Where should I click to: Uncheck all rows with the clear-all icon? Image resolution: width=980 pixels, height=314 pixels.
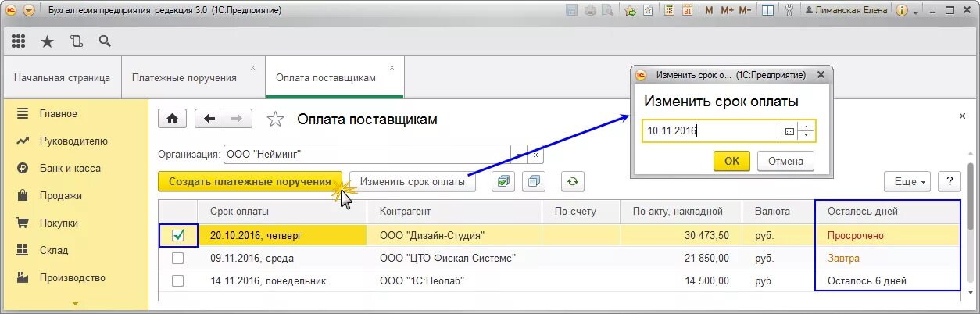click(535, 181)
